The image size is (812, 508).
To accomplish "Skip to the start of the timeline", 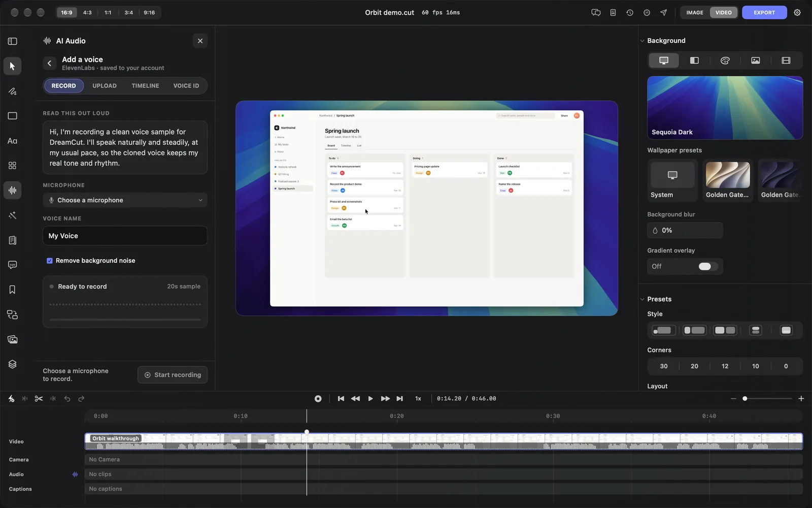I will click(341, 399).
